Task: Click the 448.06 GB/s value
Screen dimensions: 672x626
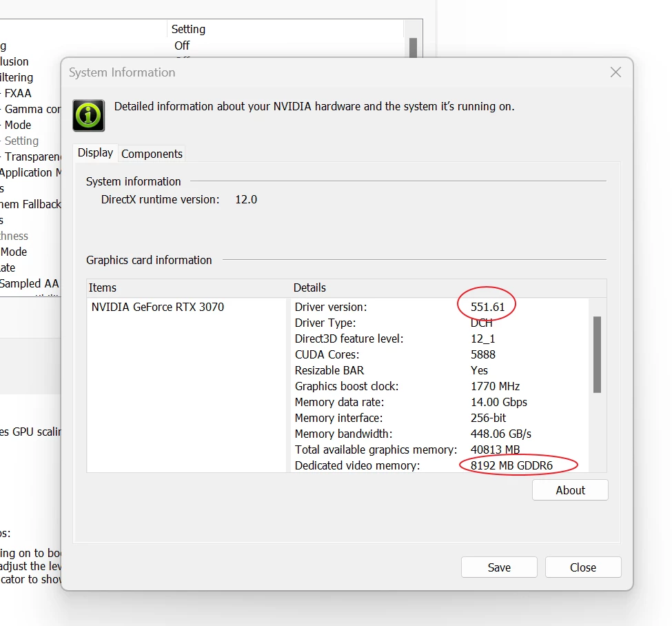Action: 500,434
